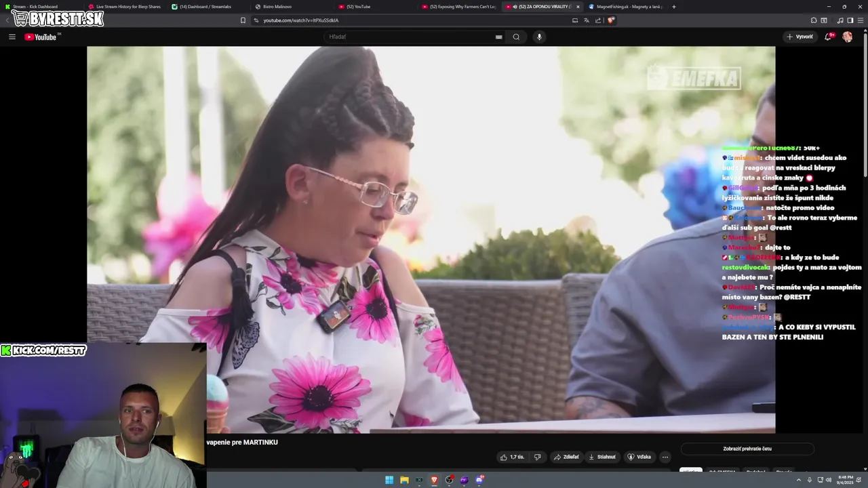Image resolution: width=868 pixels, height=488 pixels.
Task: Switch to the Stream - Kick Dashboard tab
Action: pos(42,7)
